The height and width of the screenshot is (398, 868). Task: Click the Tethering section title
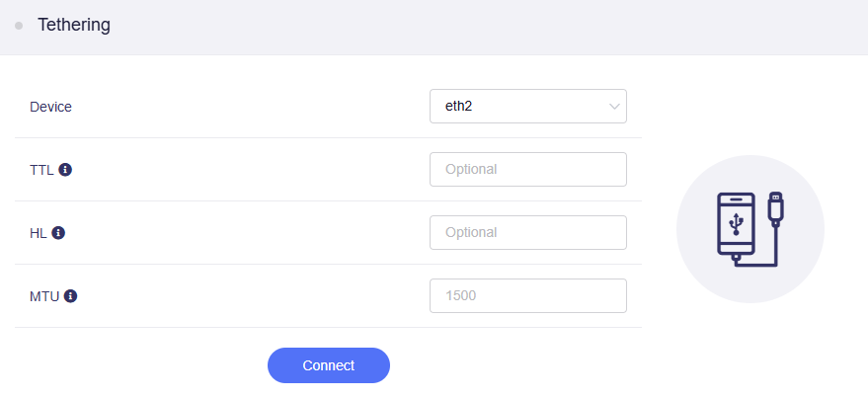coord(74,26)
